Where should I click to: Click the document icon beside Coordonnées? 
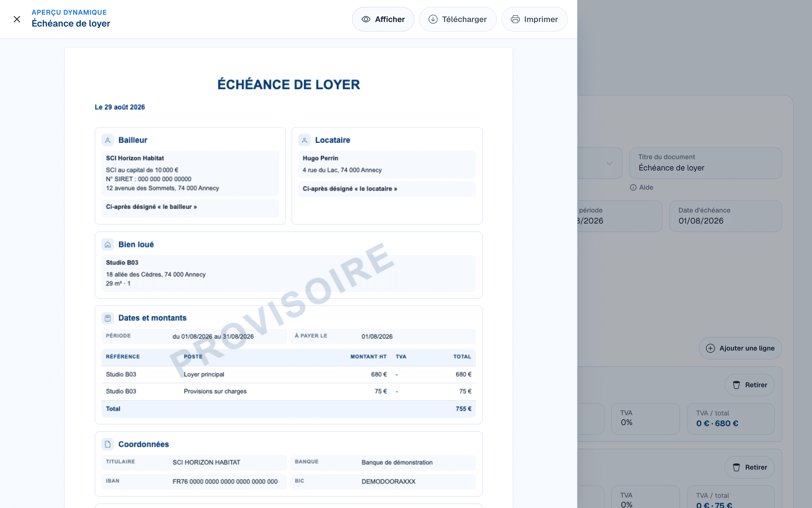pos(108,444)
